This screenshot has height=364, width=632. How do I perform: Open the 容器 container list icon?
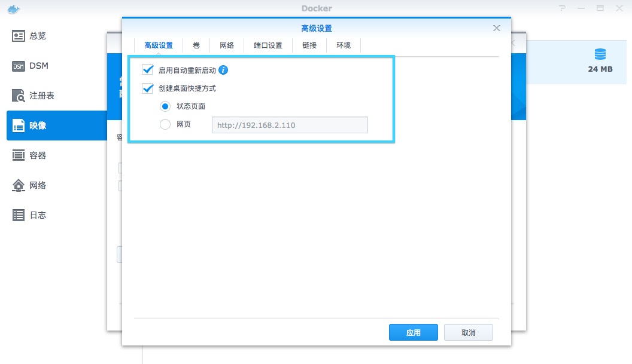(19, 155)
